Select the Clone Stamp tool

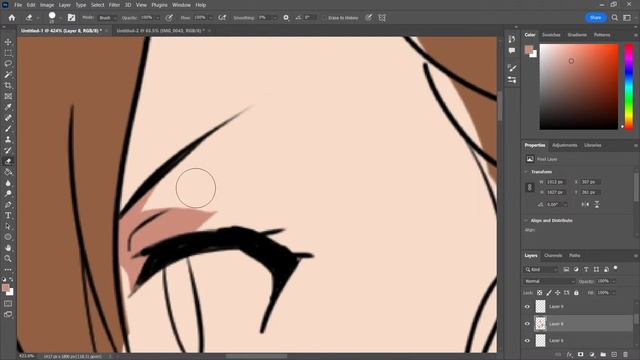click(x=8, y=140)
